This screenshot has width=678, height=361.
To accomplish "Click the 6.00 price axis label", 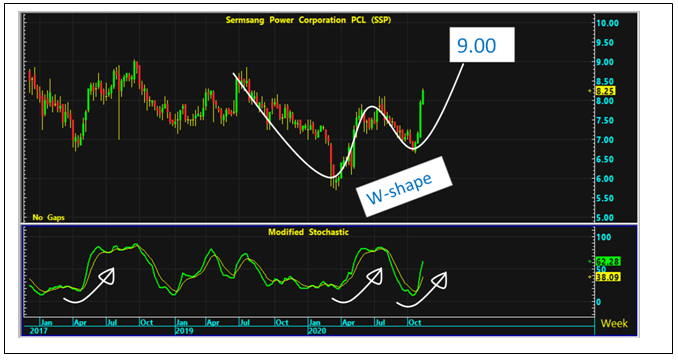I will (x=605, y=179).
